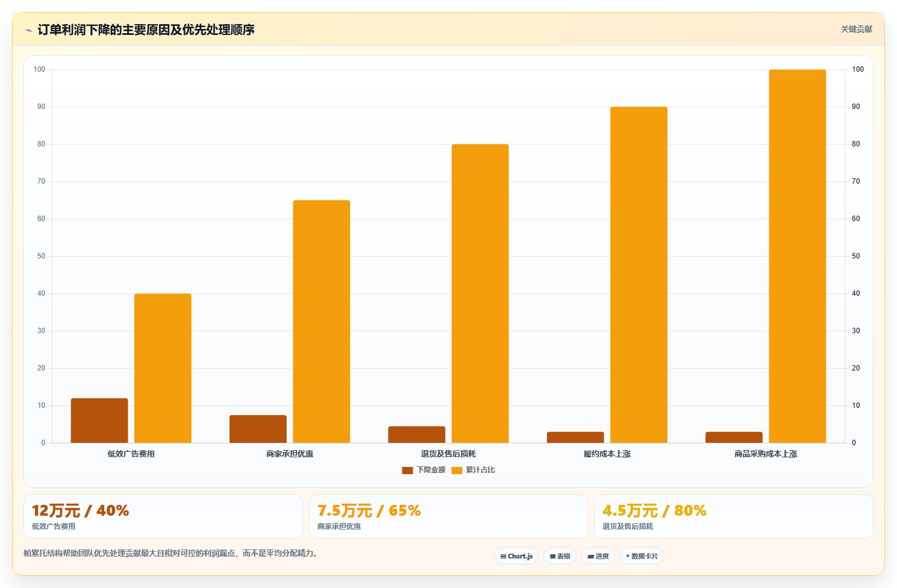Click the 商家承担优惠 x-axis label

pyautogui.click(x=290, y=454)
